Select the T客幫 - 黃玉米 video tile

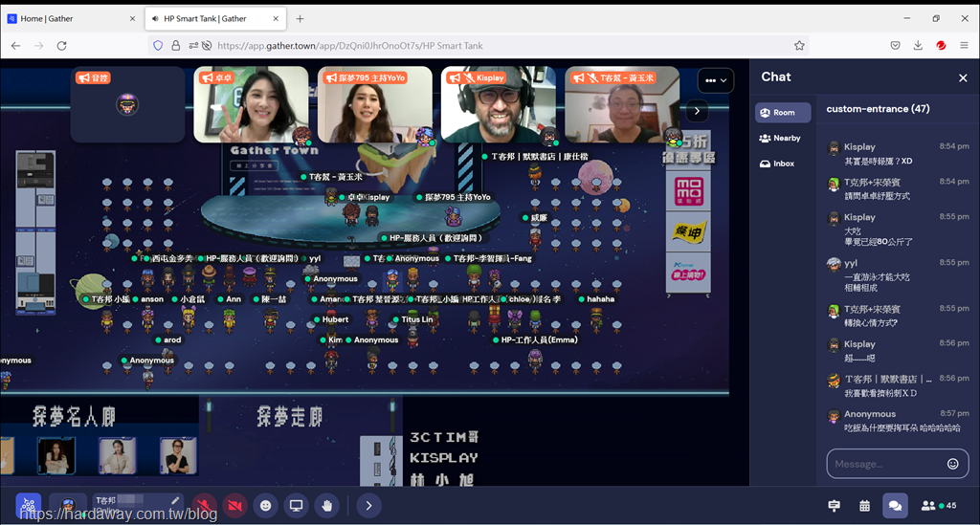pos(622,105)
